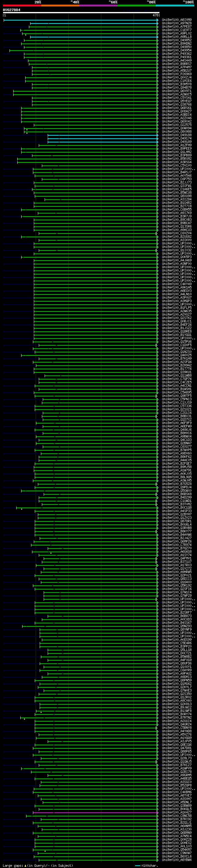Click the orange ~40% identity legend segment
The image size is (197, 868).
[x=60, y=6]
